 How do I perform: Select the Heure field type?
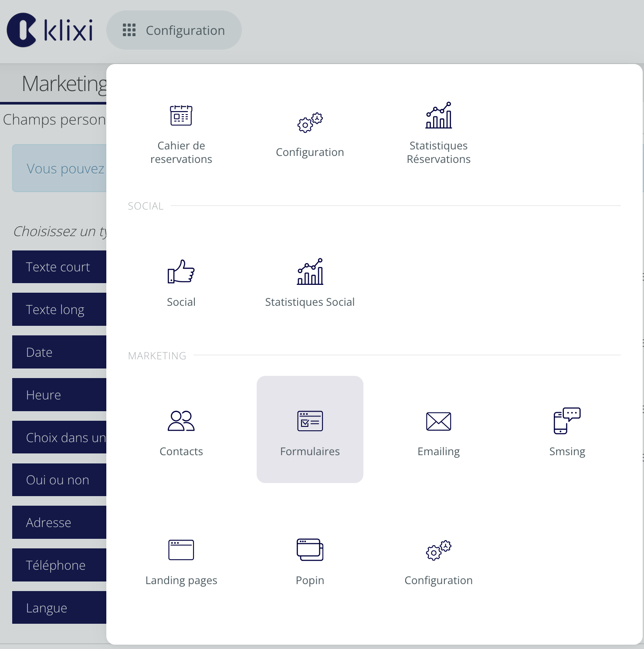point(59,395)
